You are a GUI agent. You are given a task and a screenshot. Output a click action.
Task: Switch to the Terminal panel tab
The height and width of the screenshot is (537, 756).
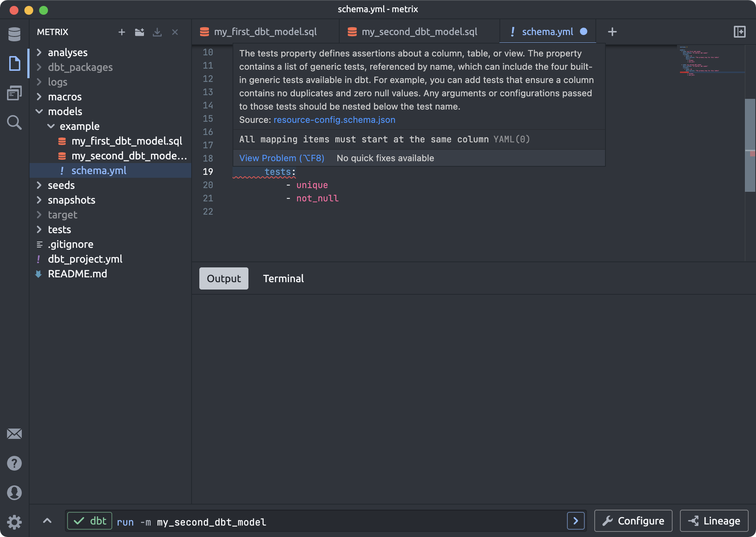point(283,278)
